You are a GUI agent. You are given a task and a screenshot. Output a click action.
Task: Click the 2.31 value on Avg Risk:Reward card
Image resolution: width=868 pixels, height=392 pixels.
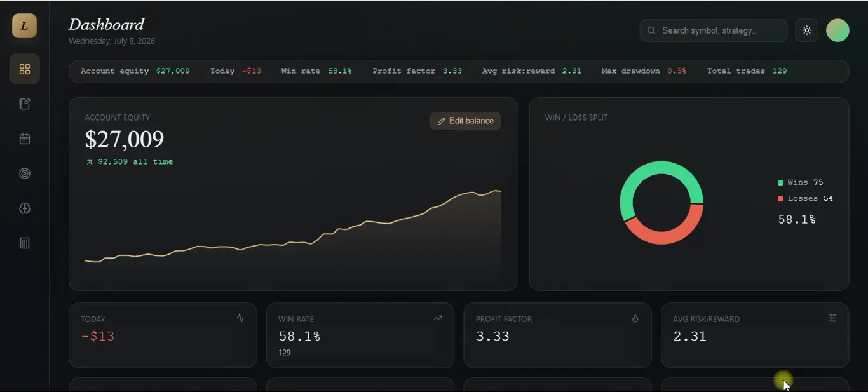click(689, 336)
